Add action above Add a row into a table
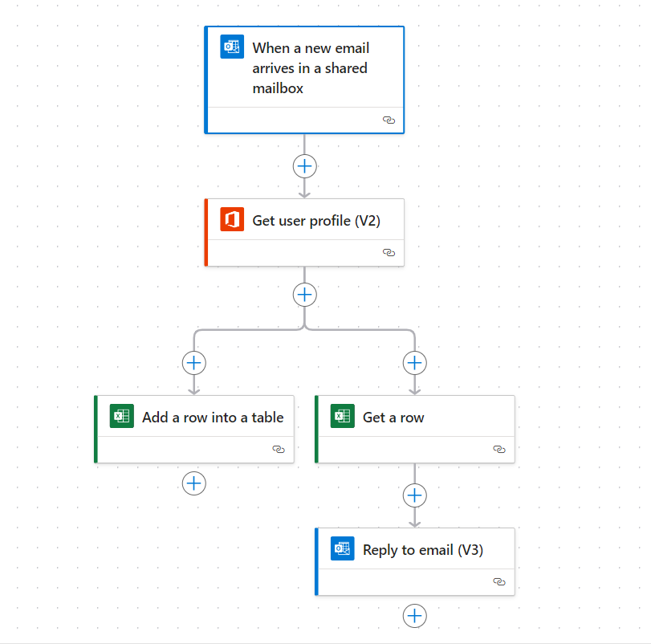Viewport: 651px width, 644px height. [194, 363]
